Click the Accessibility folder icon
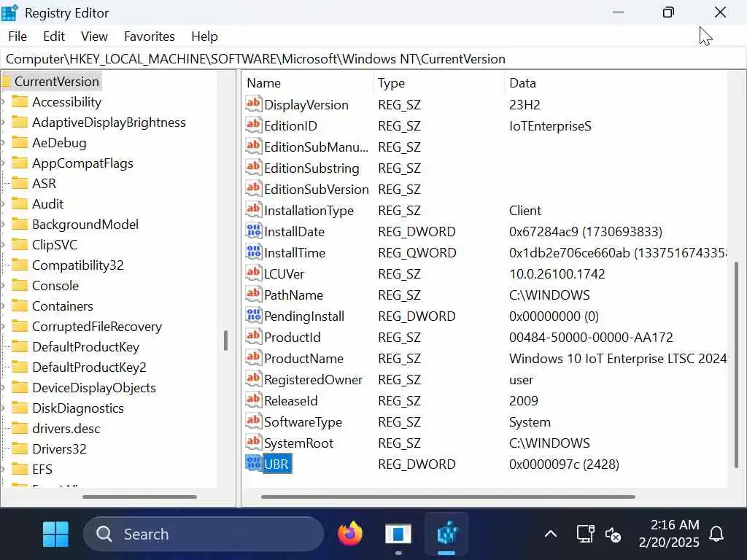 click(20, 101)
